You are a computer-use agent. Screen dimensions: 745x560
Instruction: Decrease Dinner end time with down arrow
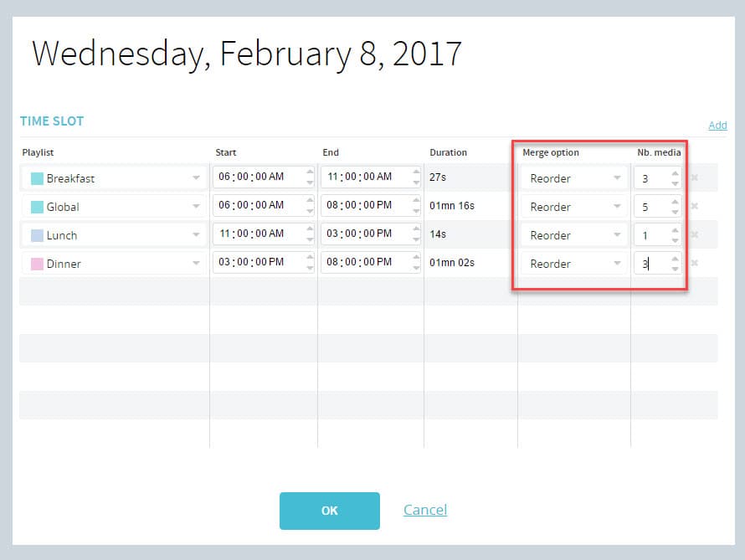[416, 269]
